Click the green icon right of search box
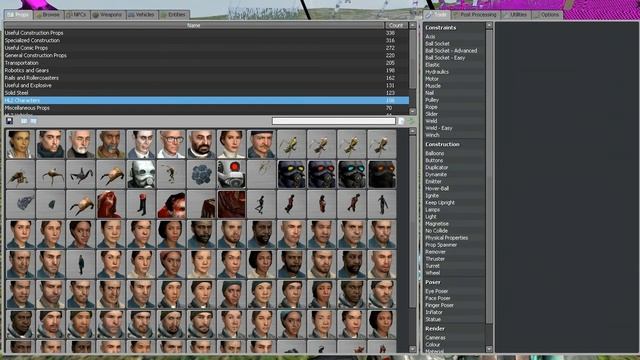Viewport: 640px width, 360px height. [411, 121]
